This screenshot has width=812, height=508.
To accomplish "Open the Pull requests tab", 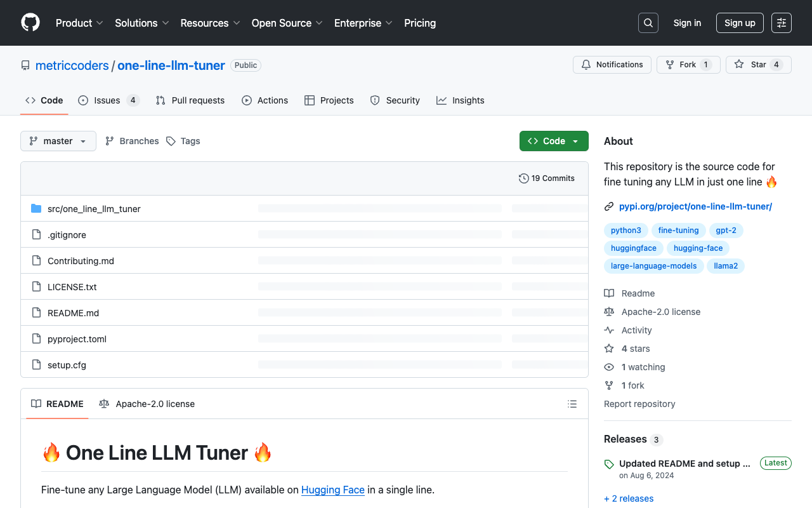I will (190, 100).
